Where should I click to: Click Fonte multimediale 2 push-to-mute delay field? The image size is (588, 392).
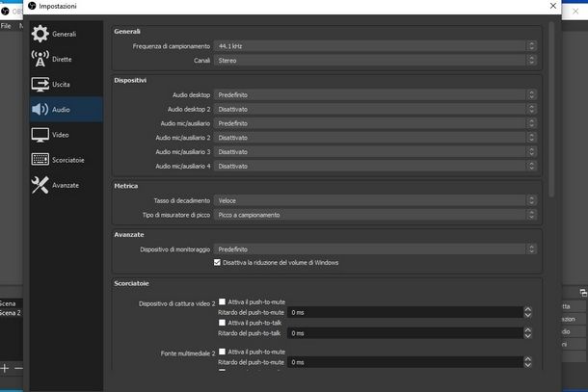405,362
